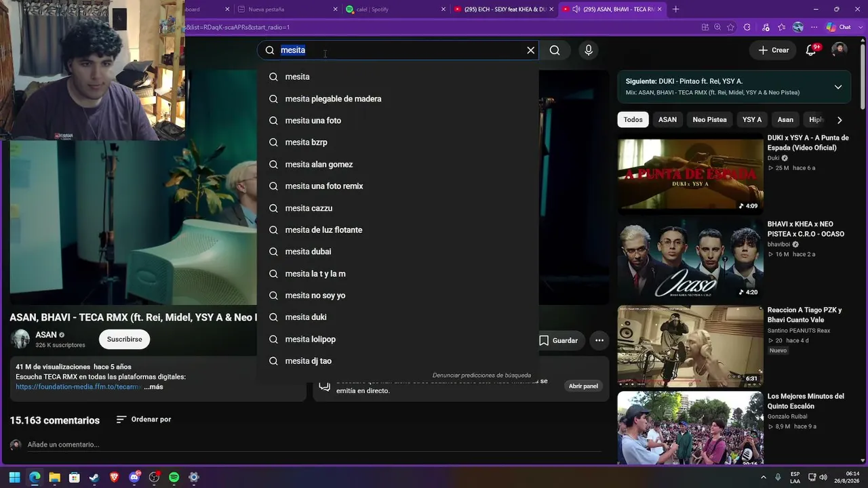Open Spotify from the taskbar
Viewport: 868px width, 488px height.
click(174, 477)
